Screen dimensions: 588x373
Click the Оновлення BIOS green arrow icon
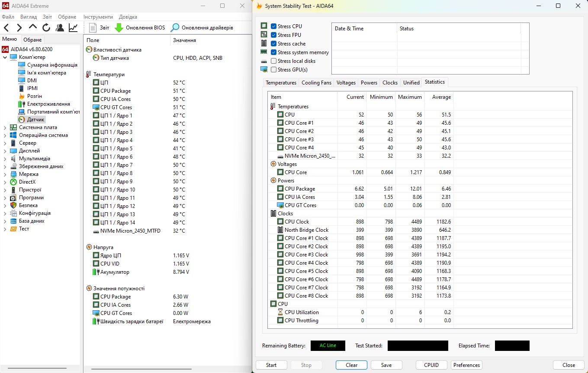(x=119, y=28)
